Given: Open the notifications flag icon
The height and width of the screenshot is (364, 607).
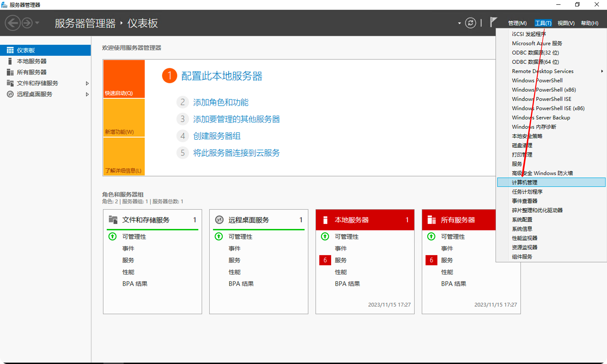Looking at the screenshot, I should pyautogui.click(x=493, y=22).
